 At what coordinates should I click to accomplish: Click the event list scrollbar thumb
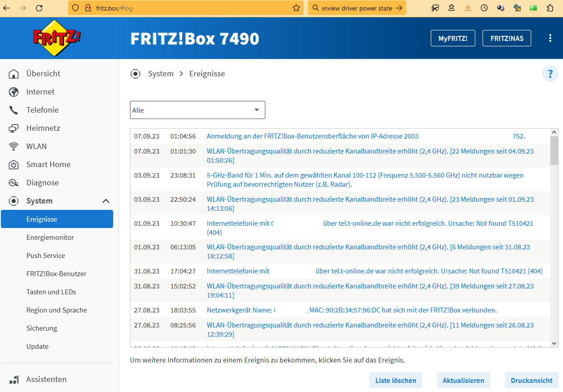coord(554,150)
